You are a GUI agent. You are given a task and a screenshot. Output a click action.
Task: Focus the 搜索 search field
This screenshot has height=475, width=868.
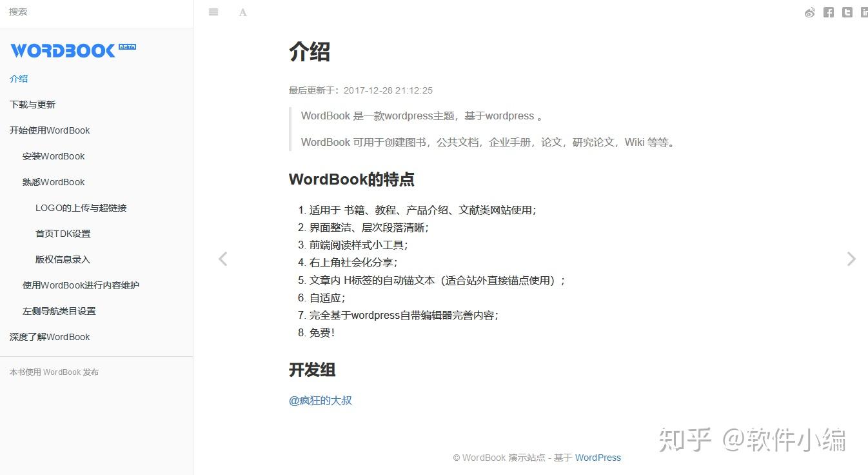click(x=96, y=12)
